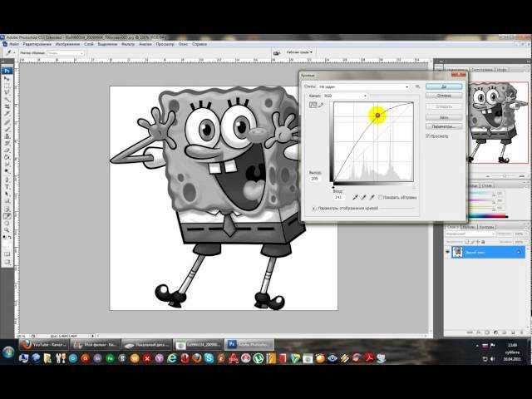Open the Справка menu
The width and height of the screenshot is (532, 399).
coord(199,44)
